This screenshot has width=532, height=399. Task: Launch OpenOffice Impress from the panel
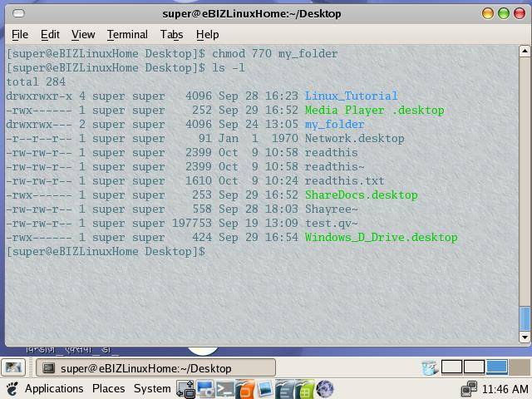245,388
